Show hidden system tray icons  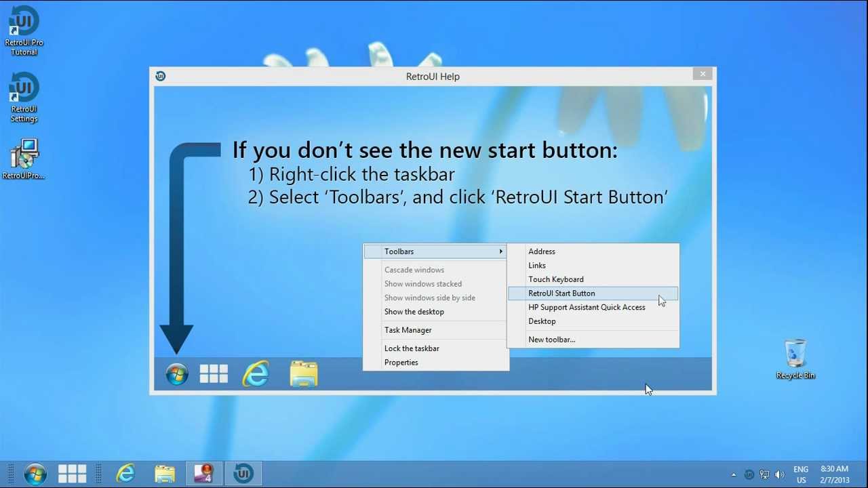point(734,475)
